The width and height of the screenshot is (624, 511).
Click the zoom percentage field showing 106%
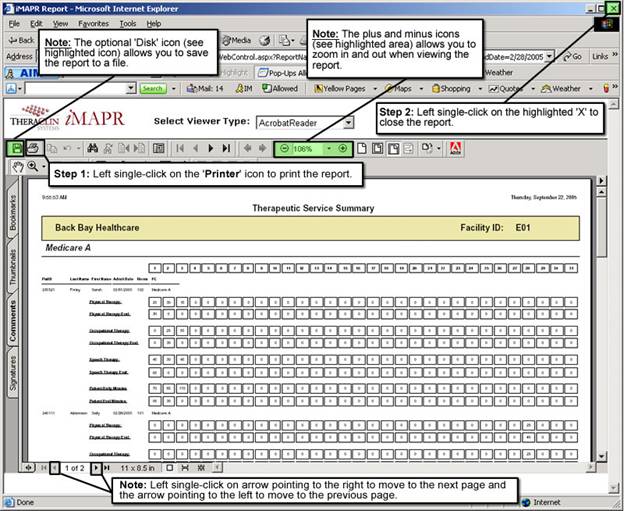(308, 148)
